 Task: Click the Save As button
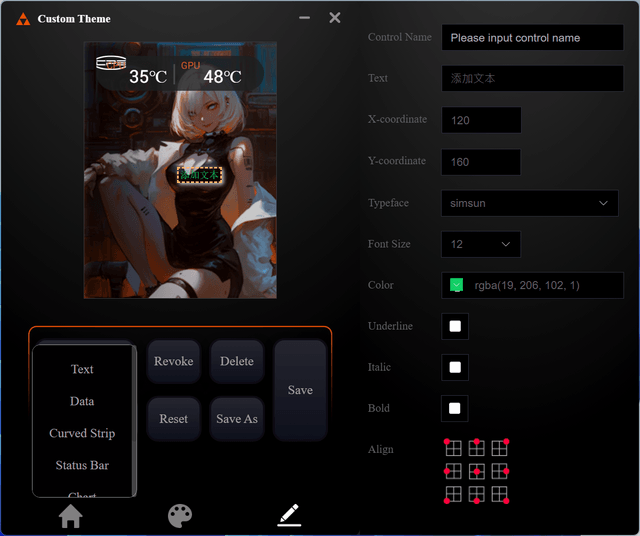tap(237, 419)
